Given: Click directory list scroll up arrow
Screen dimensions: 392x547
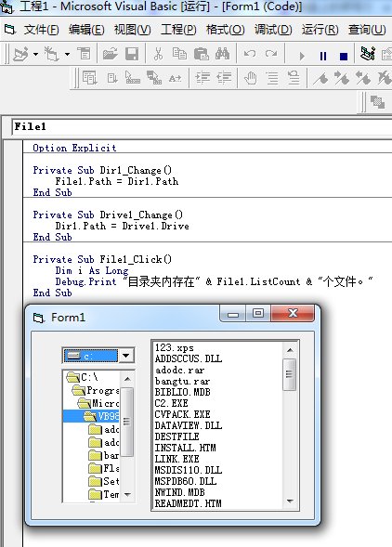Looking at the screenshot, I should (x=127, y=379).
